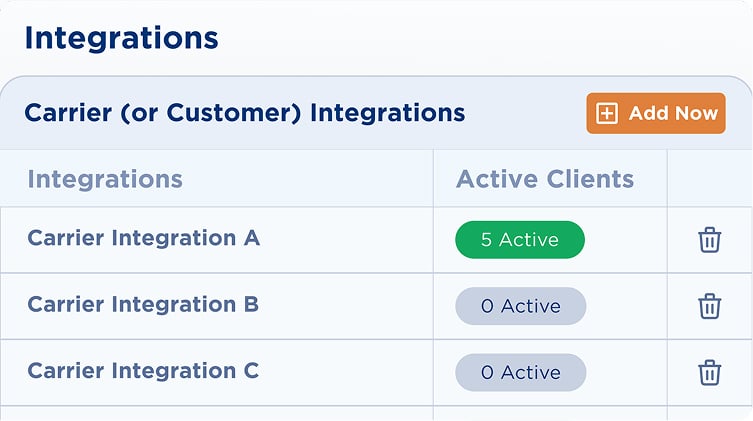Delete Carrier Integration B with trash icon
Viewport: 753px width, 421px height.
click(x=709, y=306)
